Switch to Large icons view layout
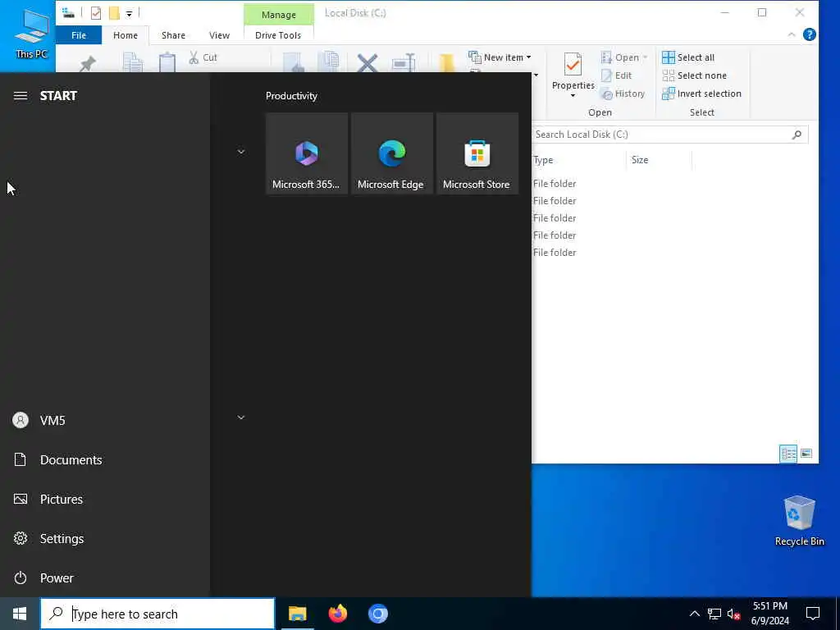Viewport: 840px width, 630px height. pos(806,454)
